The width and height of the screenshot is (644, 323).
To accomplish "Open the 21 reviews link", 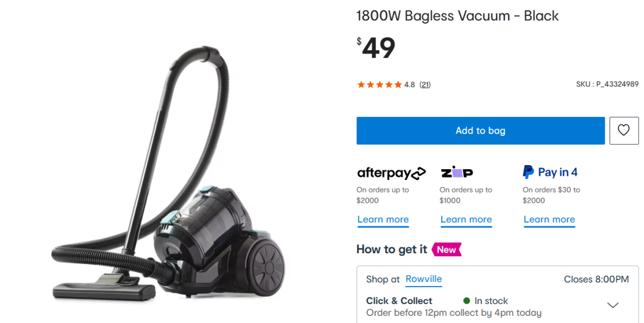I will click(425, 85).
